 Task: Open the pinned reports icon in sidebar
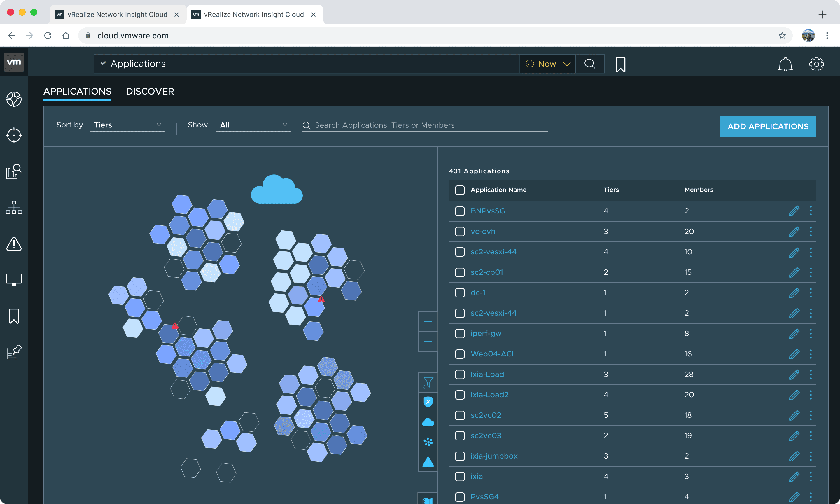(x=14, y=352)
